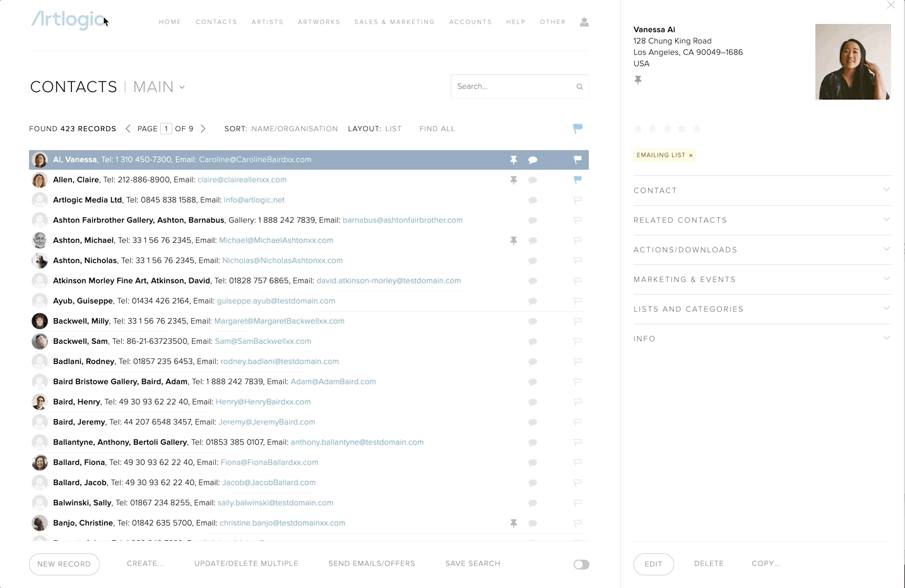The height and width of the screenshot is (588, 905).
Task: Click the user account profile icon
Action: tap(584, 22)
